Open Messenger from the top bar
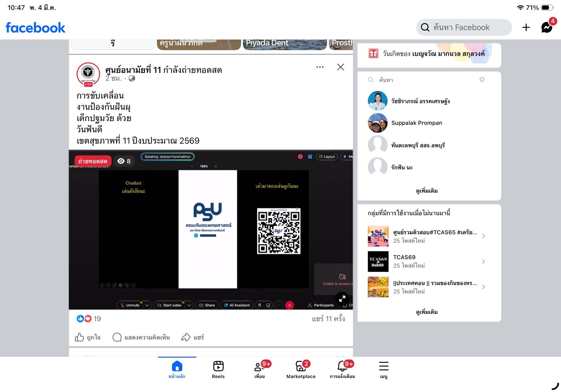This screenshot has height=392, width=561. click(x=546, y=28)
